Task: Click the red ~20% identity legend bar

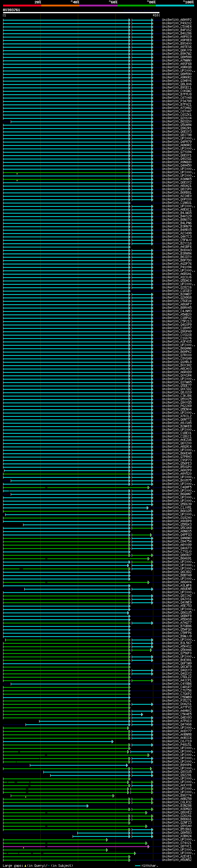Action: tap(22, 6)
